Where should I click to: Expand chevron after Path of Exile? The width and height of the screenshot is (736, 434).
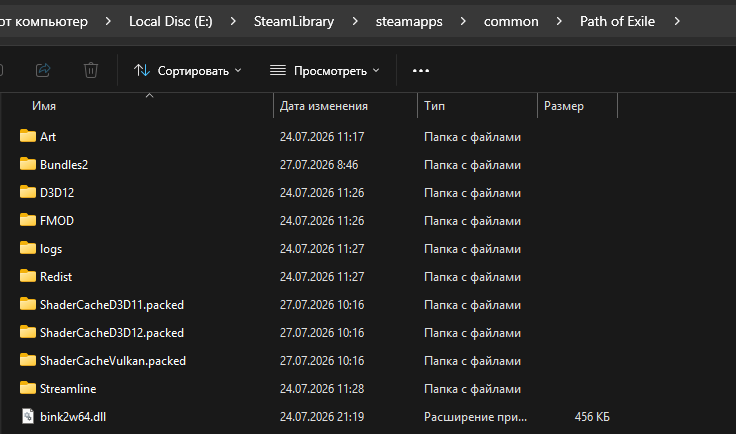(677, 21)
